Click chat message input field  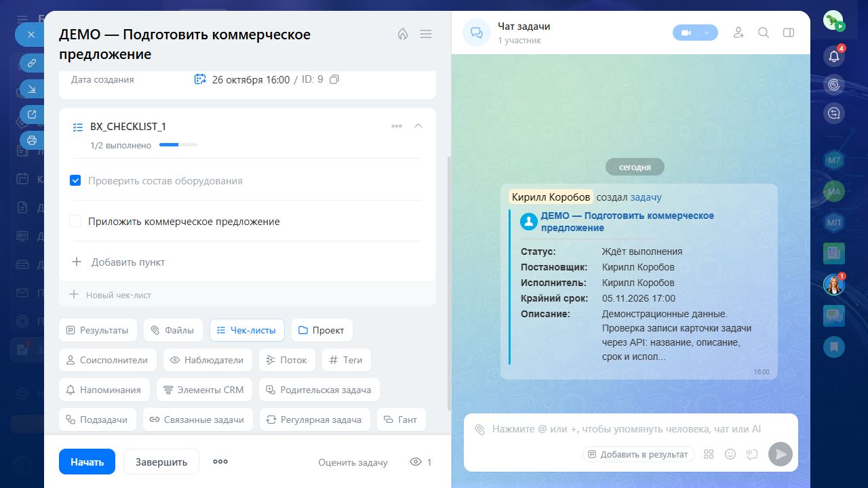(627, 429)
